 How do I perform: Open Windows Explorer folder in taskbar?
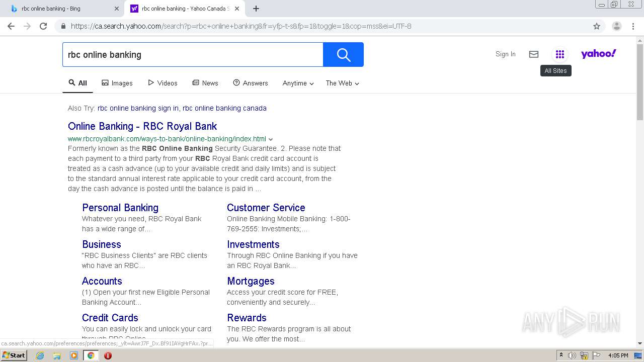point(57,355)
